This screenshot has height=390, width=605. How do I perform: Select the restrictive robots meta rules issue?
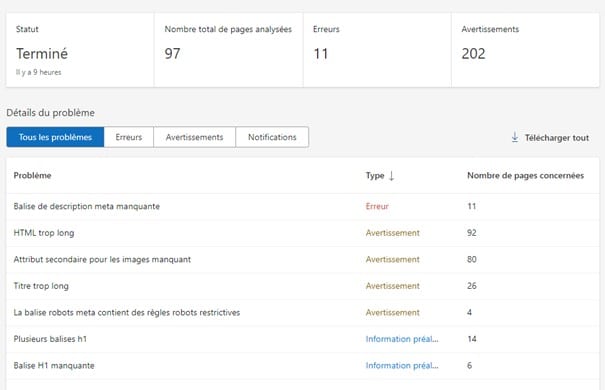click(x=303, y=313)
